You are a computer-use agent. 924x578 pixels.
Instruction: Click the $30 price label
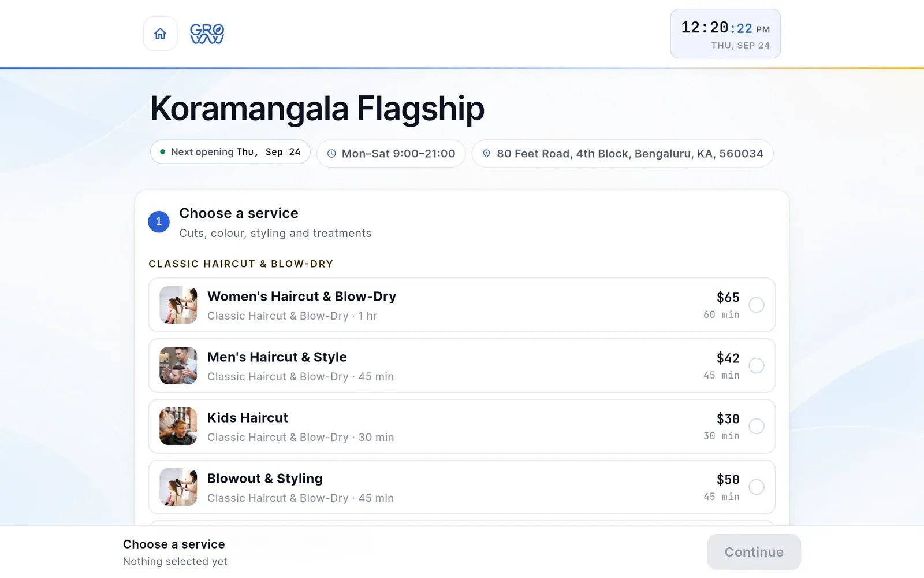(728, 419)
